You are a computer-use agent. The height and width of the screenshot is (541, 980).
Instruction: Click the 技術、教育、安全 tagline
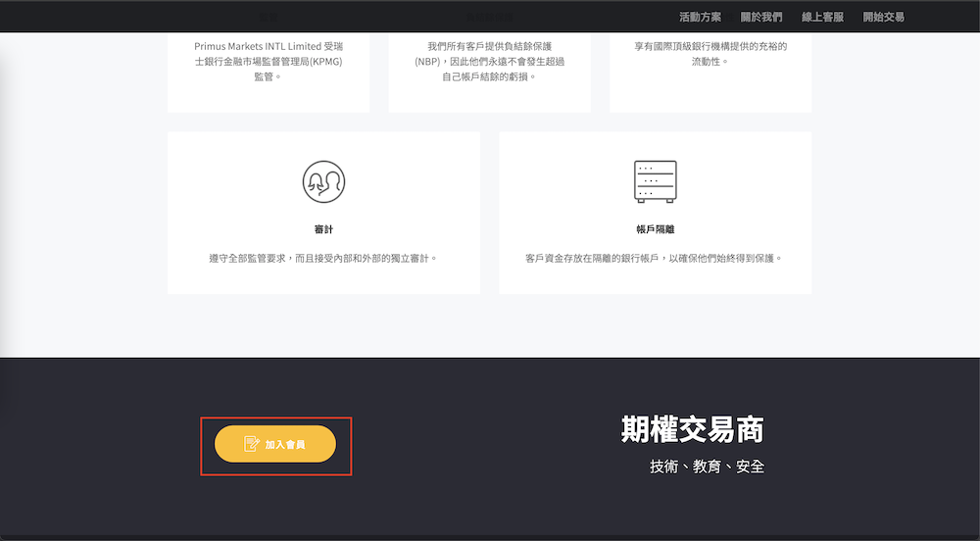(x=707, y=467)
